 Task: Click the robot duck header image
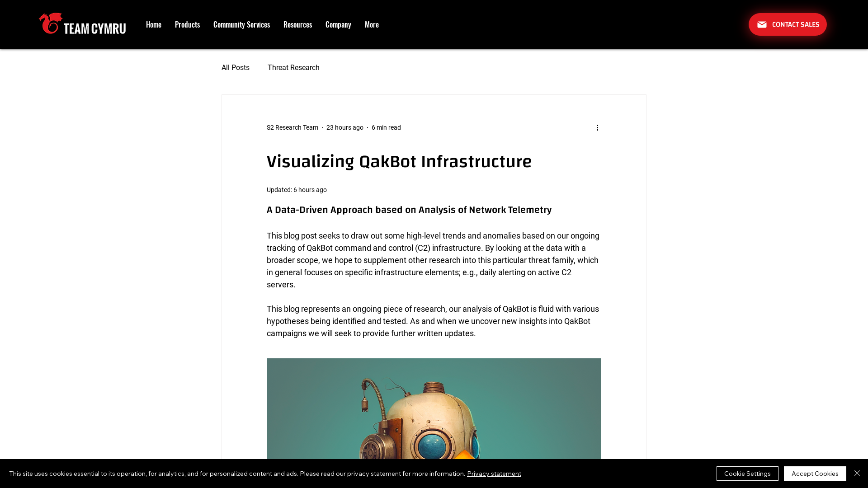[434, 409]
